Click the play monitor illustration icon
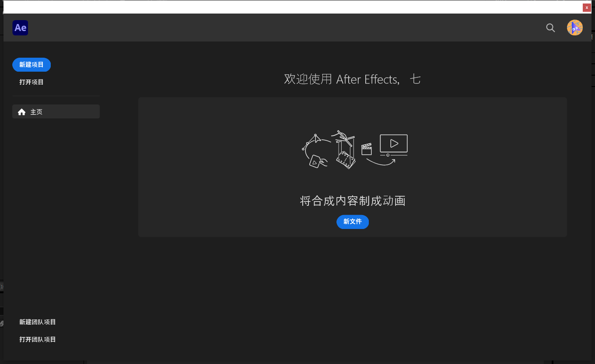 [393, 145]
